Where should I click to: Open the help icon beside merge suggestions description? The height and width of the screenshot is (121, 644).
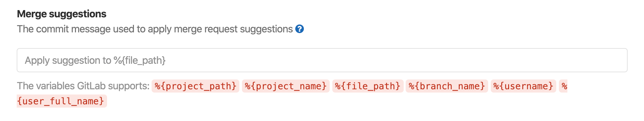pos(299,29)
